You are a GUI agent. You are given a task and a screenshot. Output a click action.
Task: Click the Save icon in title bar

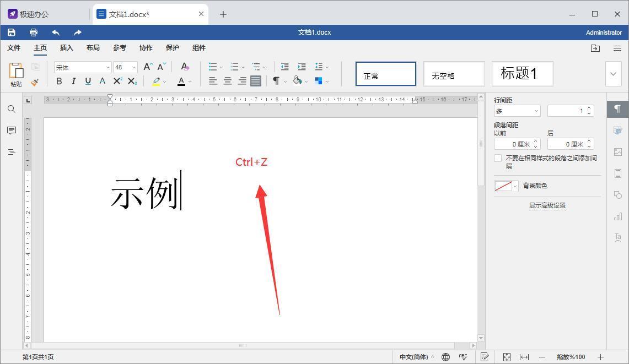tap(11, 32)
